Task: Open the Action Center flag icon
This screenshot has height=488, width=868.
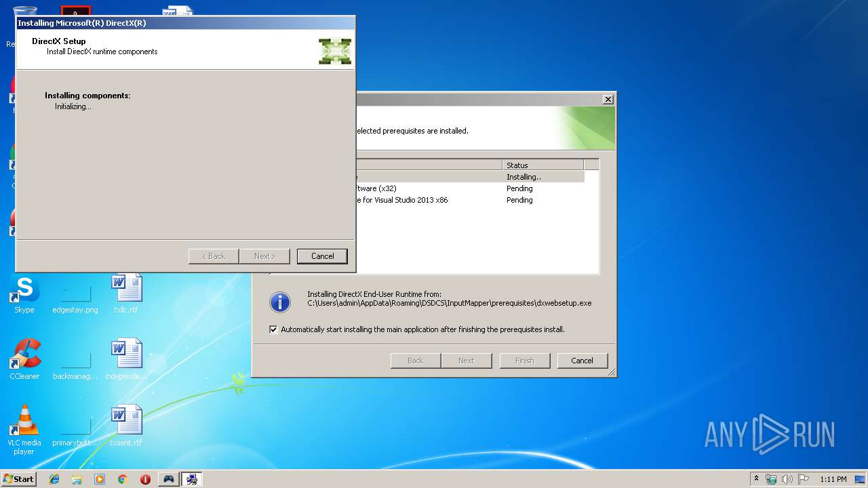Action: (804, 479)
